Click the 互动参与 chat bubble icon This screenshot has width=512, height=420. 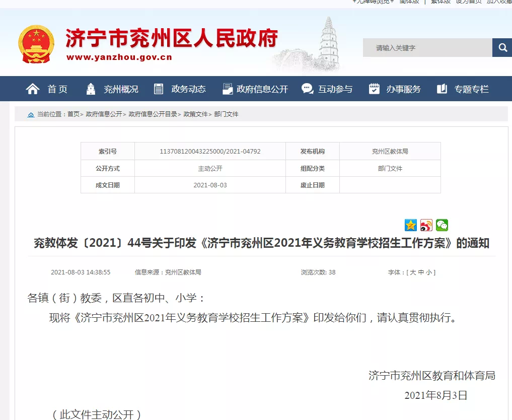tap(307, 89)
